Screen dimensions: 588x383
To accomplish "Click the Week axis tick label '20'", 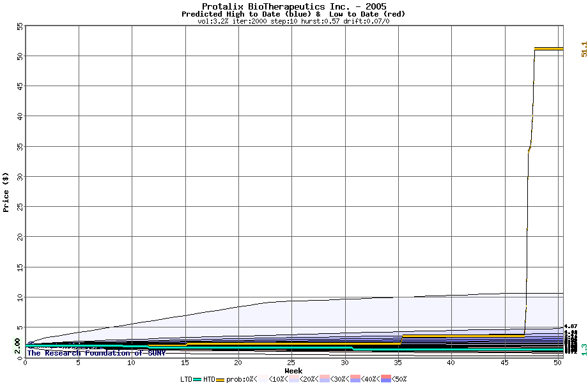I will [238, 363].
